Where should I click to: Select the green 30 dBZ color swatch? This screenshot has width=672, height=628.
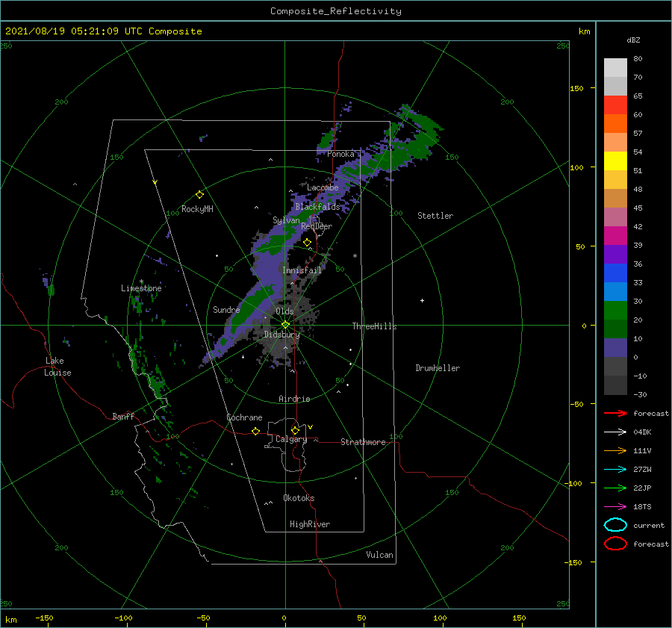615,310
